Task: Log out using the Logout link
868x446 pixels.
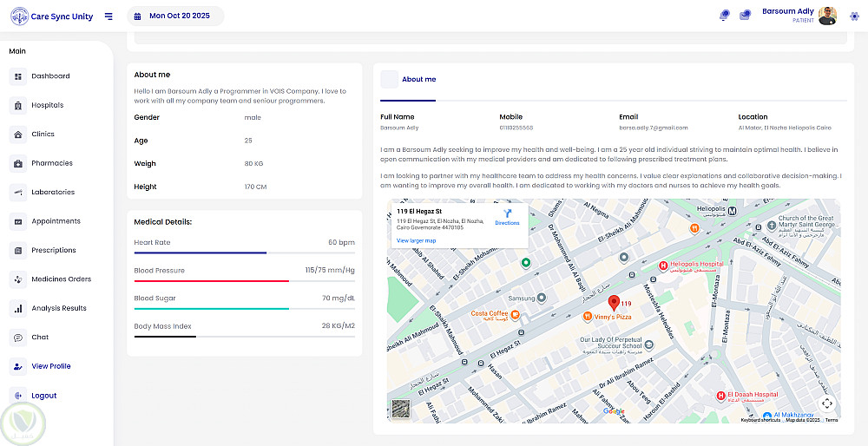Action: [43, 396]
